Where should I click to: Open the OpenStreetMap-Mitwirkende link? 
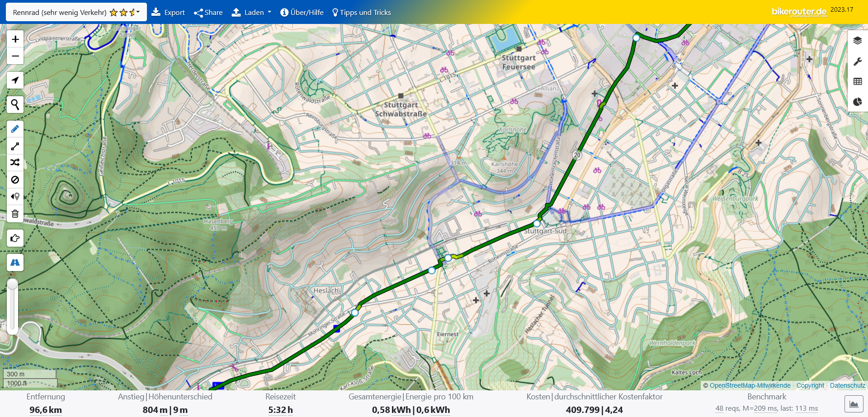coord(750,385)
